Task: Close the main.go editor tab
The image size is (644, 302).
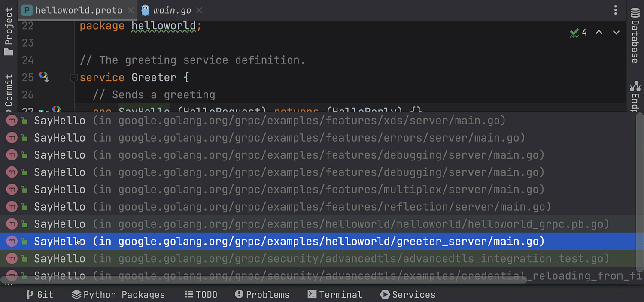Action: pos(199,10)
